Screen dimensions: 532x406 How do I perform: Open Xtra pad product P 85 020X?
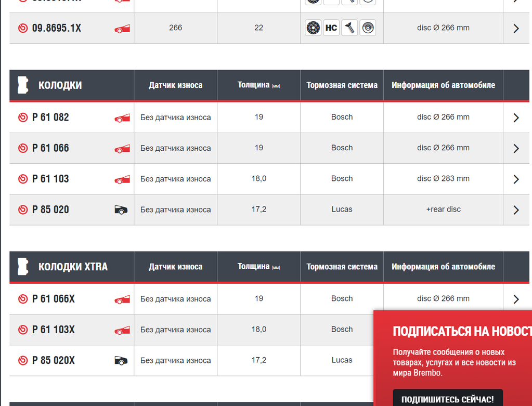53,361
